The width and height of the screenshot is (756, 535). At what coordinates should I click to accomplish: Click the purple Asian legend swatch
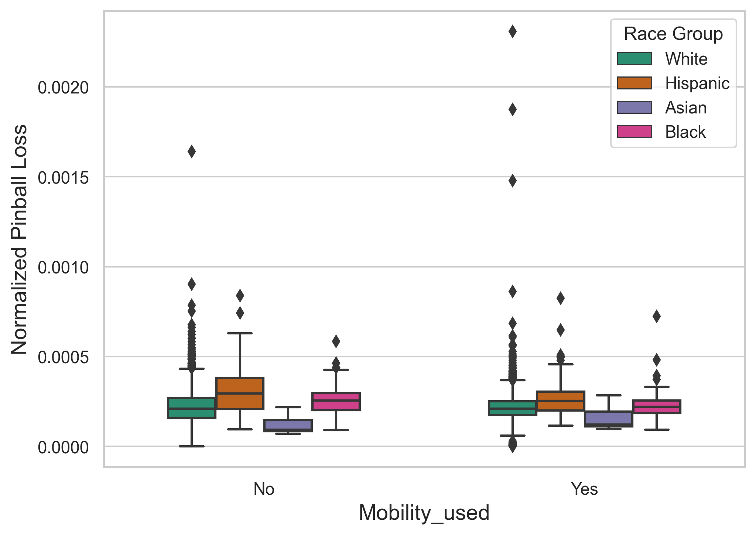(x=634, y=108)
